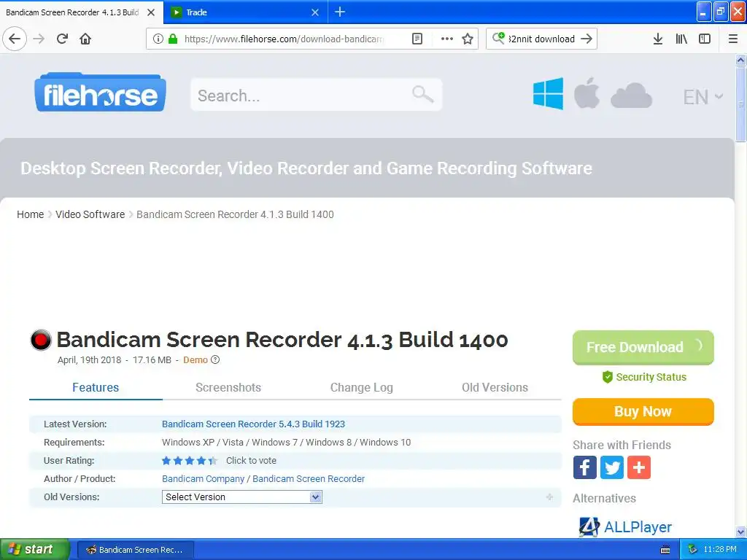The height and width of the screenshot is (560, 747).
Task: Open the browser home page icon
Action: [85, 39]
